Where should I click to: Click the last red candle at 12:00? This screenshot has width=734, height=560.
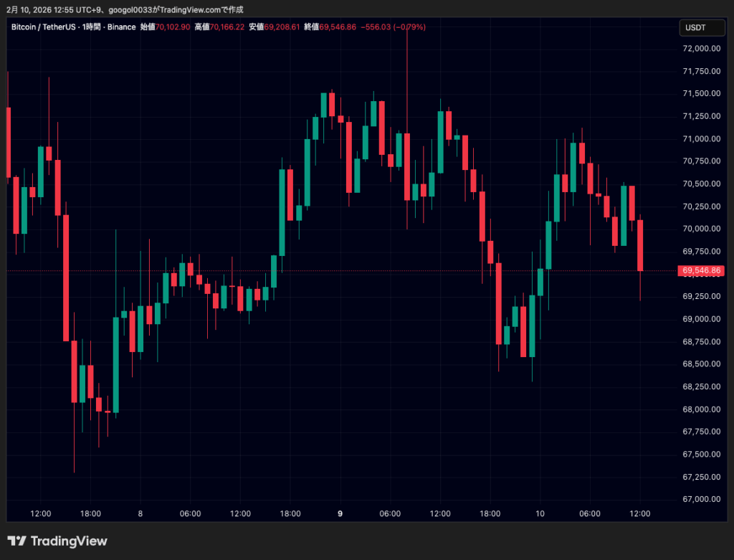coord(640,245)
